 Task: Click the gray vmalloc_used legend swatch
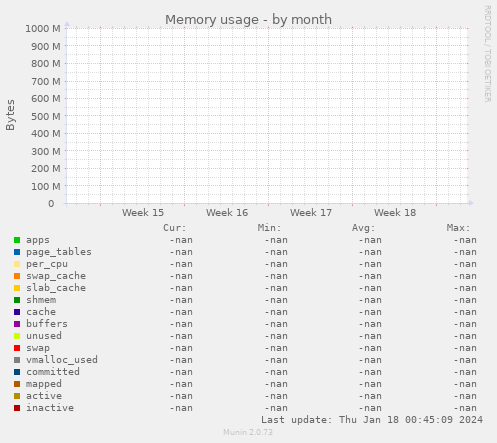17,360
